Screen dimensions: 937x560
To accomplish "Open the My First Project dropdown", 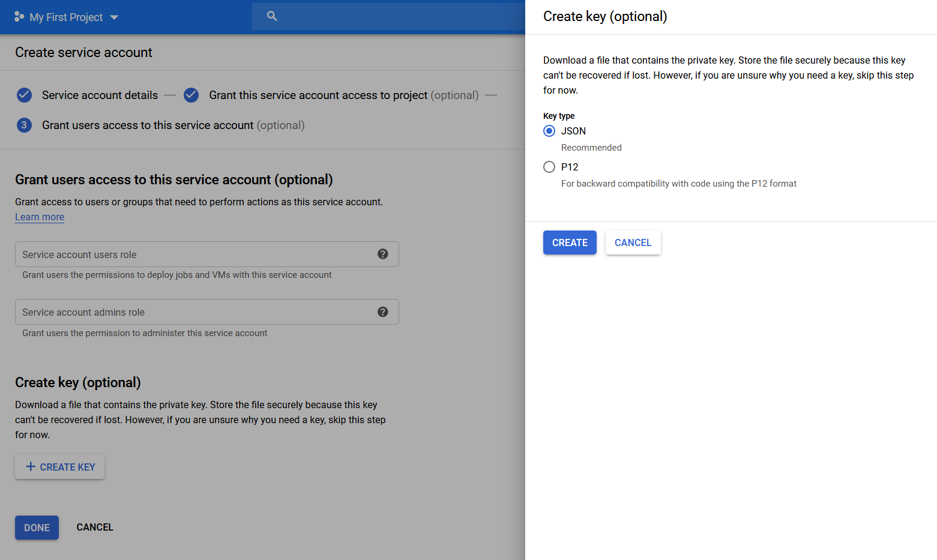I will click(x=114, y=17).
